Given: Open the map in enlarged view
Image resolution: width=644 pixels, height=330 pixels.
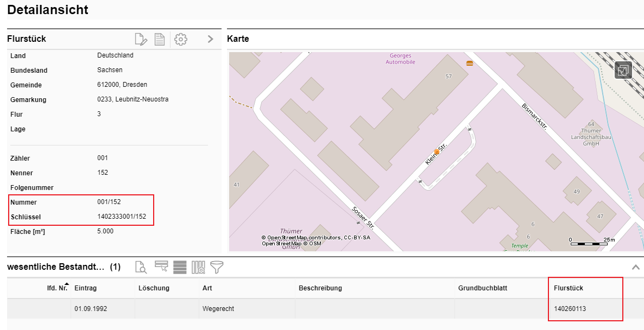Looking at the screenshot, I should coord(623,71).
